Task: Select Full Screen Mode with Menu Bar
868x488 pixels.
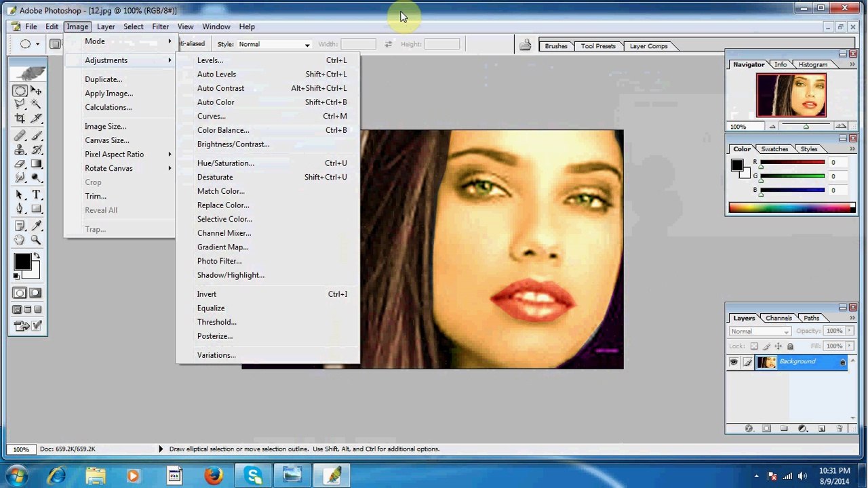Action: coord(28,310)
